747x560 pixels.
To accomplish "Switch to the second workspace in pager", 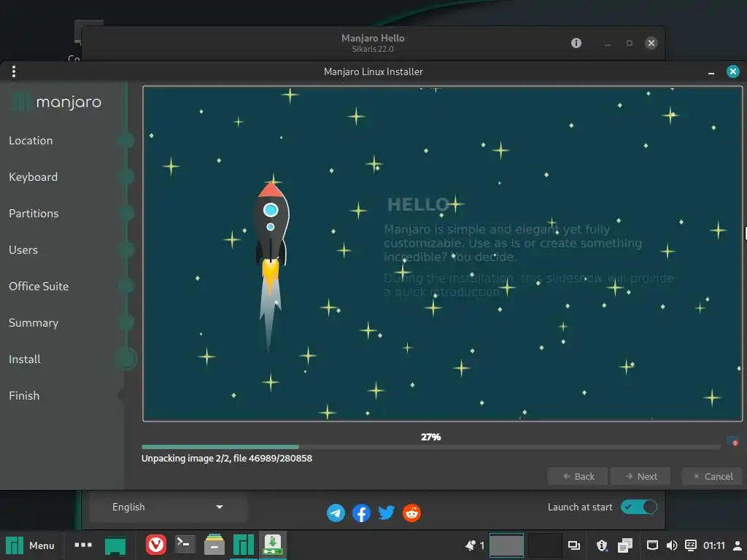I will point(545,545).
